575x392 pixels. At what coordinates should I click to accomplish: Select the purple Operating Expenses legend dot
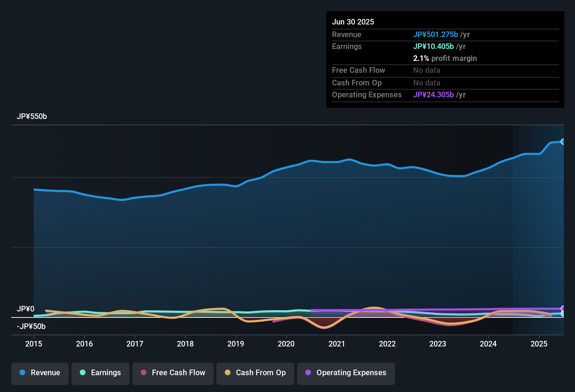tap(308, 373)
